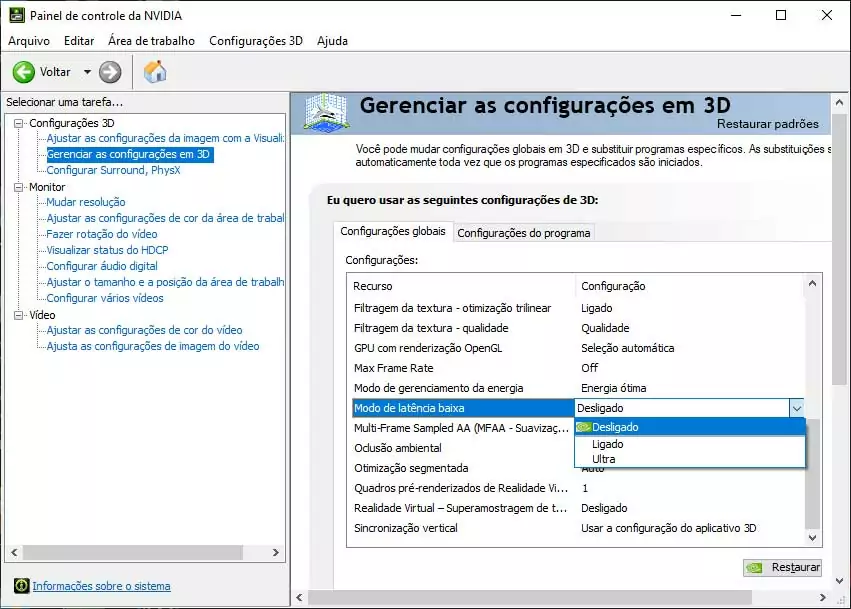Open the Arquivo menu
This screenshot has width=851, height=609.
point(29,41)
